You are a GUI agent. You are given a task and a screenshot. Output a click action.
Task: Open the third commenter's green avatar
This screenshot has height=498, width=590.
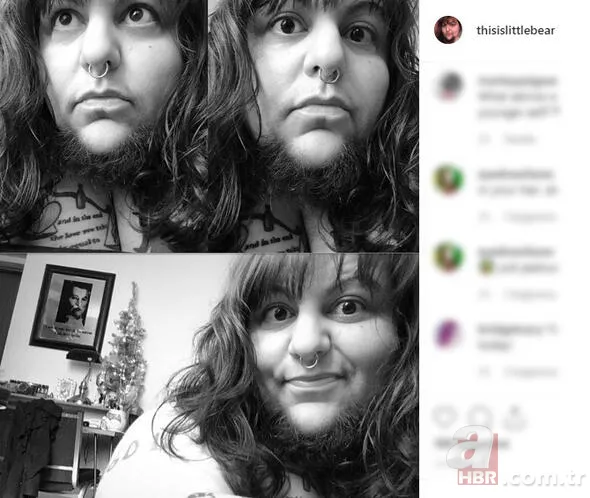pyautogui.click(x=449, y=257)
